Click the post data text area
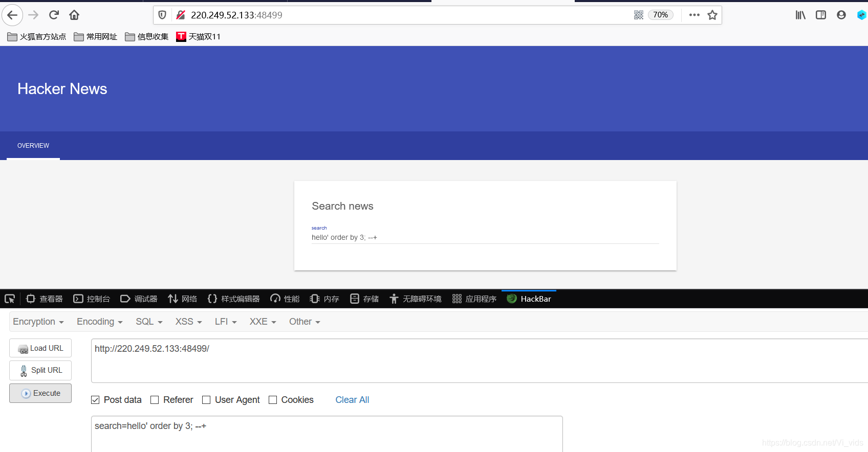Viewport: 868px width, 452px height. click(327, 434)
